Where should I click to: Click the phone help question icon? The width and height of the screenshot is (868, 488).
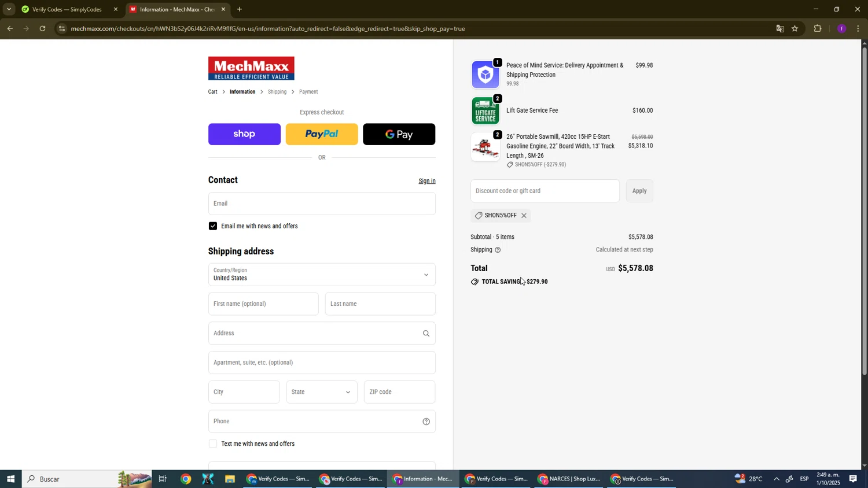[x=426, y=422]
